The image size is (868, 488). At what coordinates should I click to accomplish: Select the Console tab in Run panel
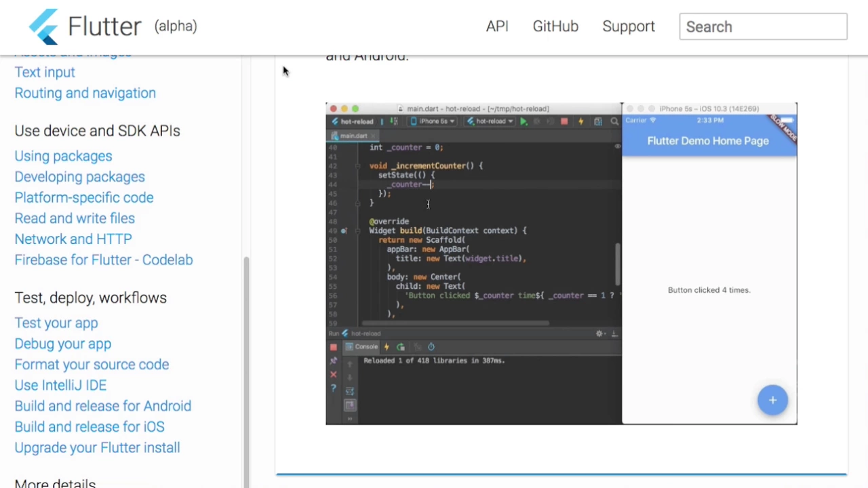click(361, 347)
